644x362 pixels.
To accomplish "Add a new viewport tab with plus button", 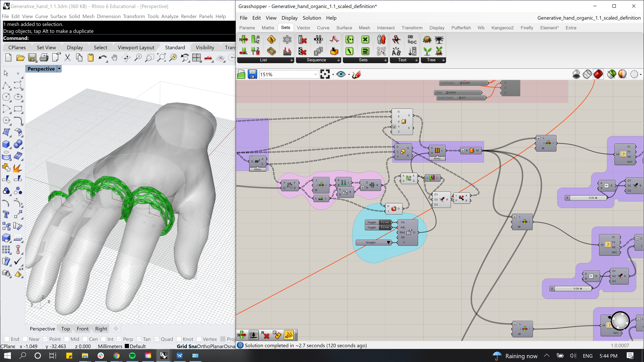I will coord(116,328).
